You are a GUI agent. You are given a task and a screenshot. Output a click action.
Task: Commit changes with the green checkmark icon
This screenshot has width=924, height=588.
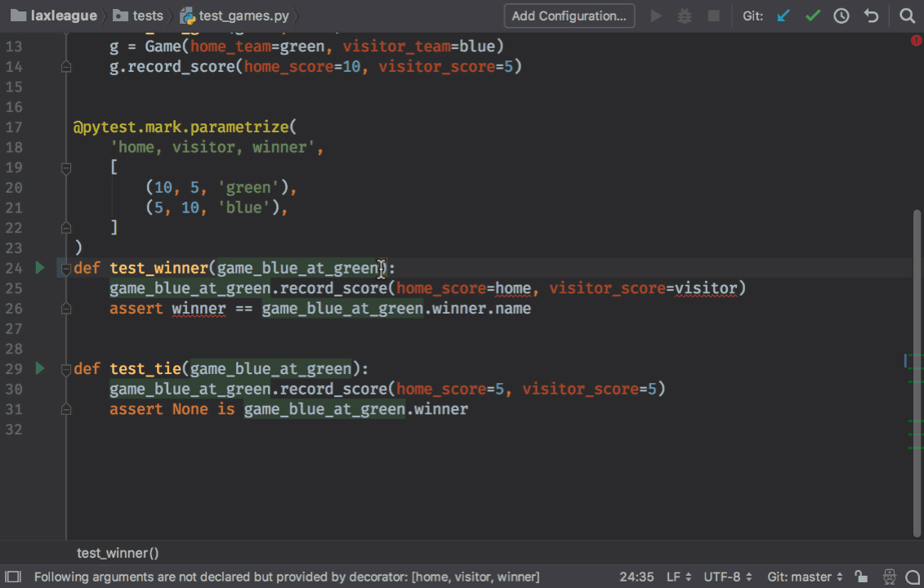pos(812,16)
